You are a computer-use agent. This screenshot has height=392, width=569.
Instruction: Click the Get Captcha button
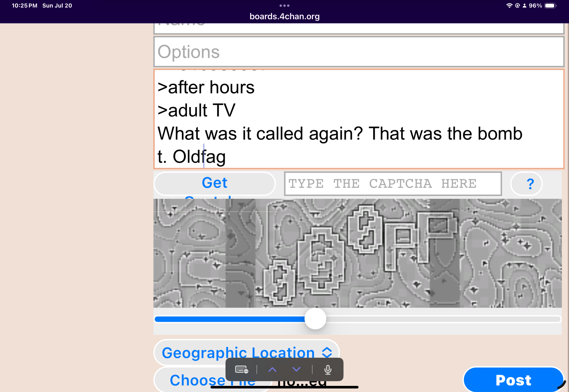[x=214, y=184]
